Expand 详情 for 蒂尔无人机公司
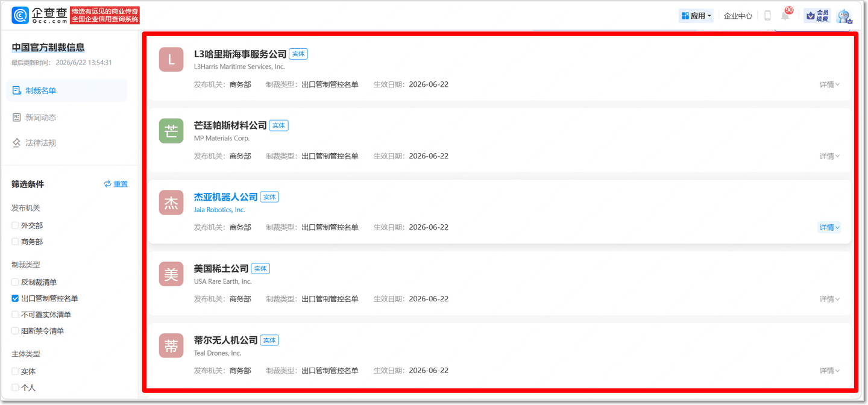868x405 pixels. pyautogui.click(x=829, y=371)
